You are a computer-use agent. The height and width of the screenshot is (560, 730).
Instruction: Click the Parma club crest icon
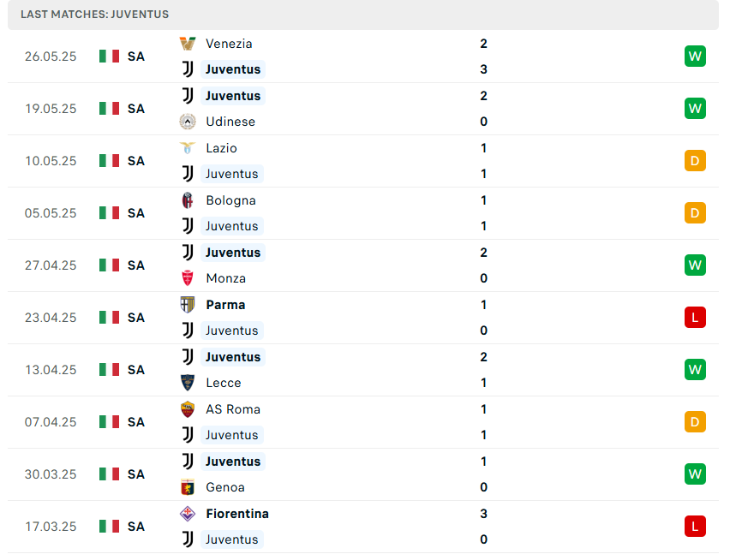pyautogui.click(x=188, y=305)
